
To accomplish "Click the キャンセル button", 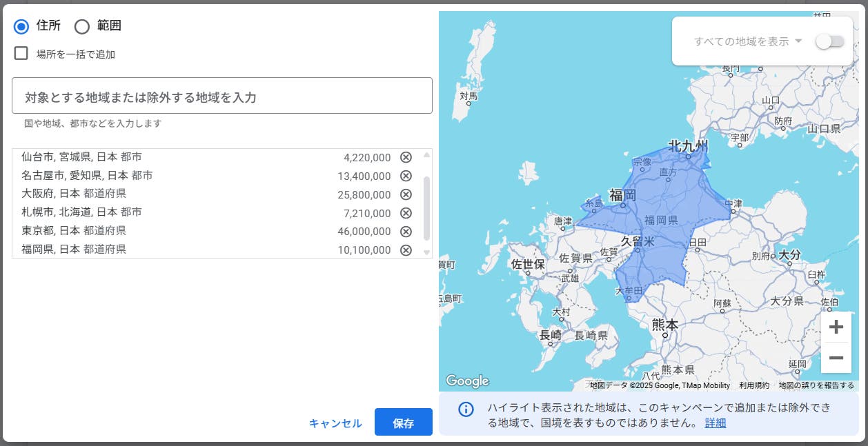I will coord(335,423).
